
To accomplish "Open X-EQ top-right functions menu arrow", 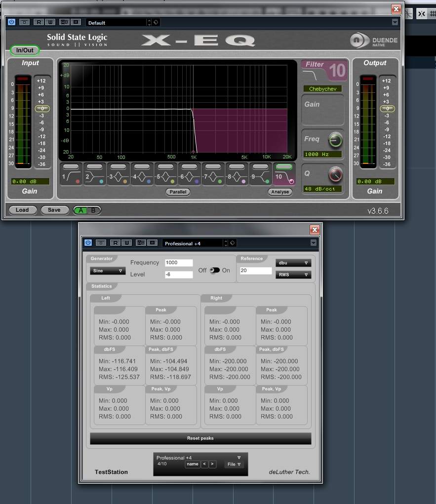I will point(395,22).
